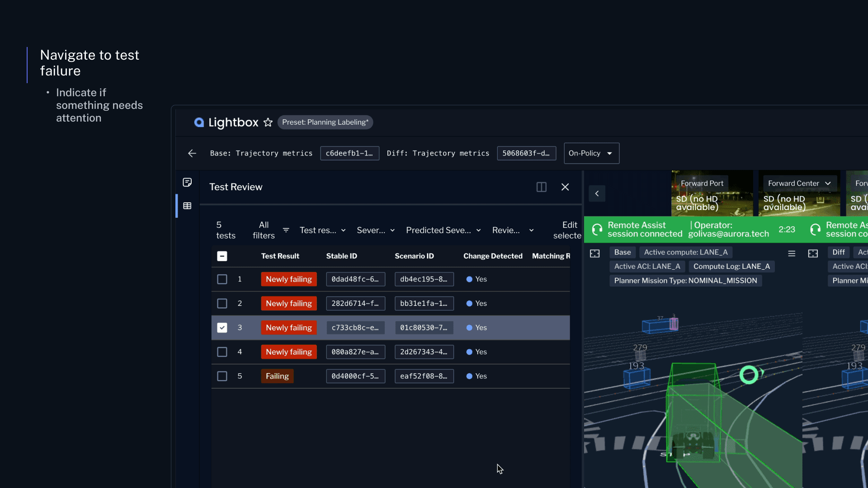Viewport: 868px width, 488px height.
Task: Click Stable ID c733cb8c-e chip
Action: tap(355, 328)
